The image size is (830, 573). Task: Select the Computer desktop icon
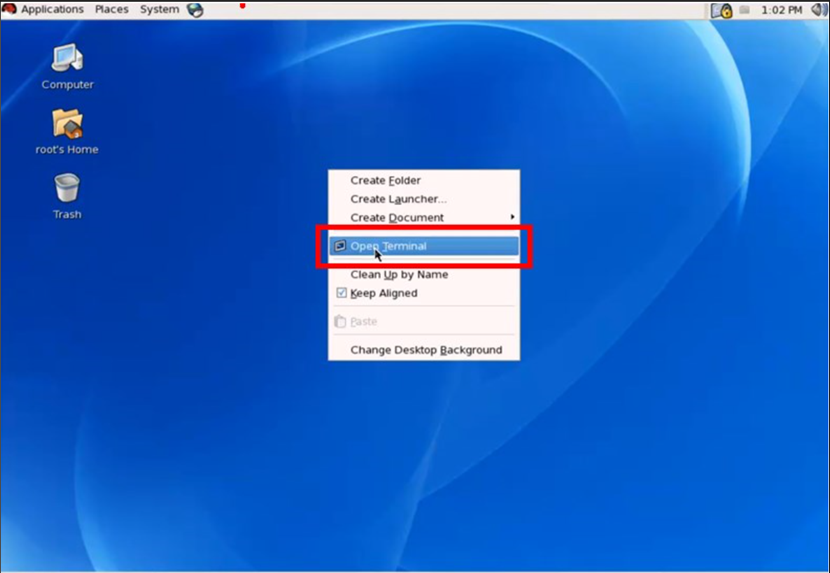67,58
